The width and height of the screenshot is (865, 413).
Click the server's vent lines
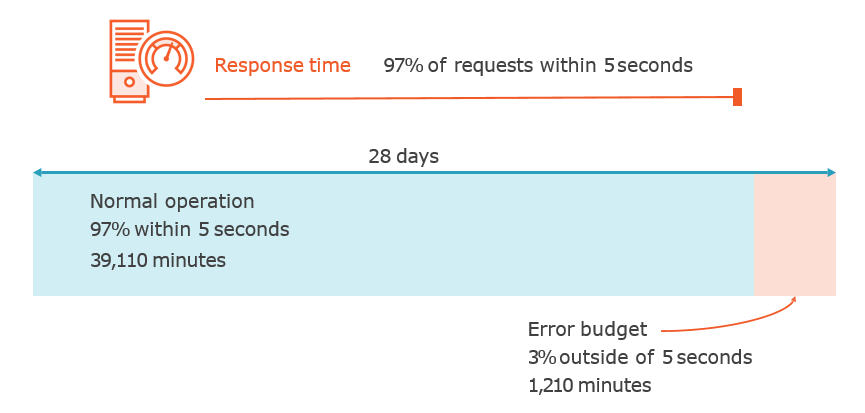[x=124, y=45]
